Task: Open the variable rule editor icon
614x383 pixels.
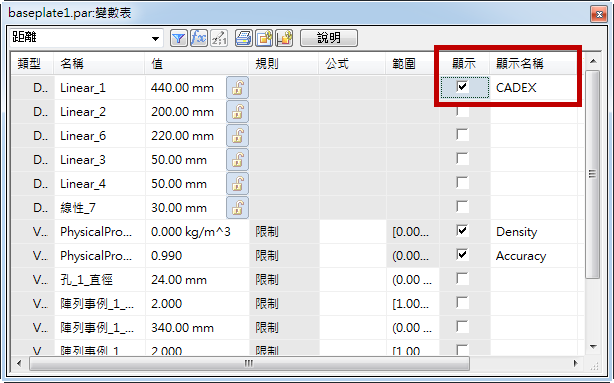Action: click(219, 38)
